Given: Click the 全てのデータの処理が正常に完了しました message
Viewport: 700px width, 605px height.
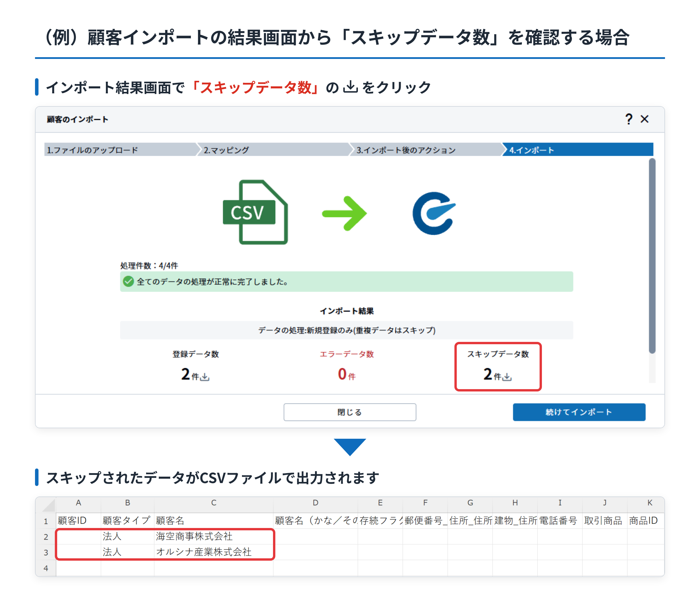Looking at the screenshot, I should (346, 281).
